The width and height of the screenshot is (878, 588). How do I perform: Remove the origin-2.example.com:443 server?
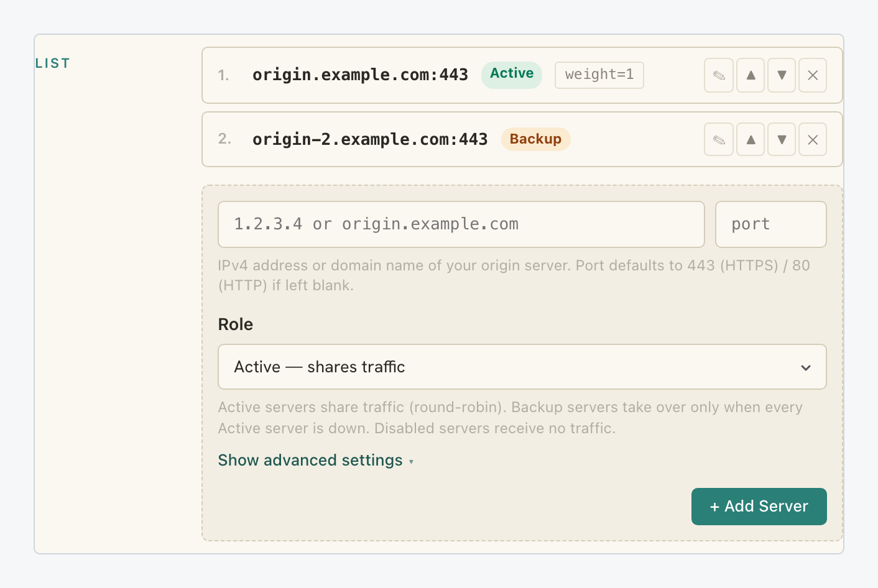[x=813, y=140]
